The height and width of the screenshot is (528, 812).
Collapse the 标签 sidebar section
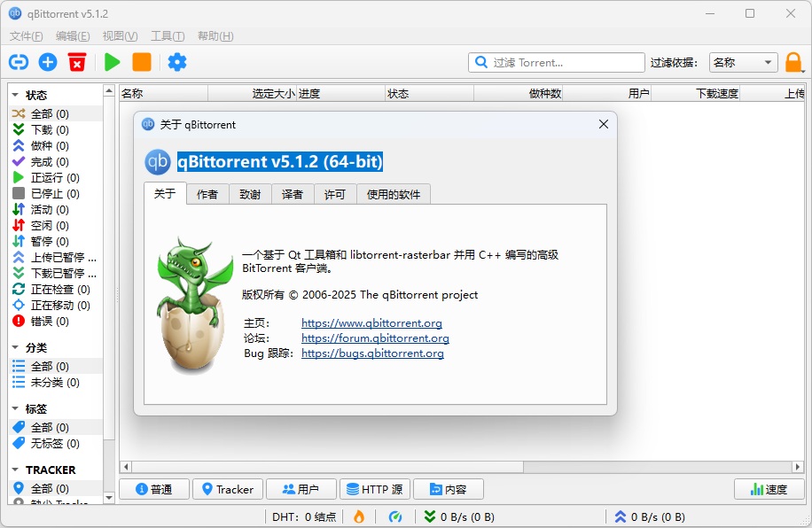(15, 409)
